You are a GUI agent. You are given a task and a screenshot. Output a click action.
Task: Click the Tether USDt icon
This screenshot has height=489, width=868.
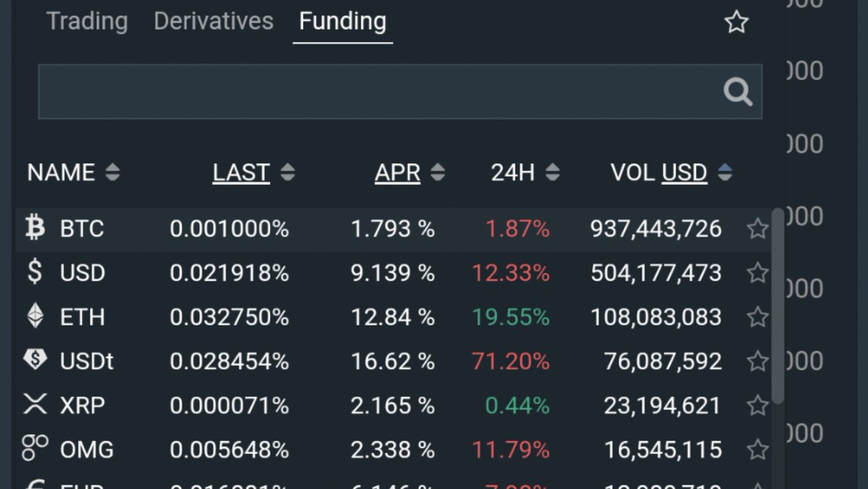point(35,360)
